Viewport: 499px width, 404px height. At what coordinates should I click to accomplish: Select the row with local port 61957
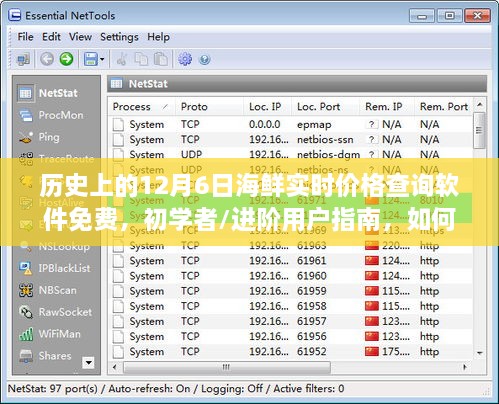click(x=291, y=321)
